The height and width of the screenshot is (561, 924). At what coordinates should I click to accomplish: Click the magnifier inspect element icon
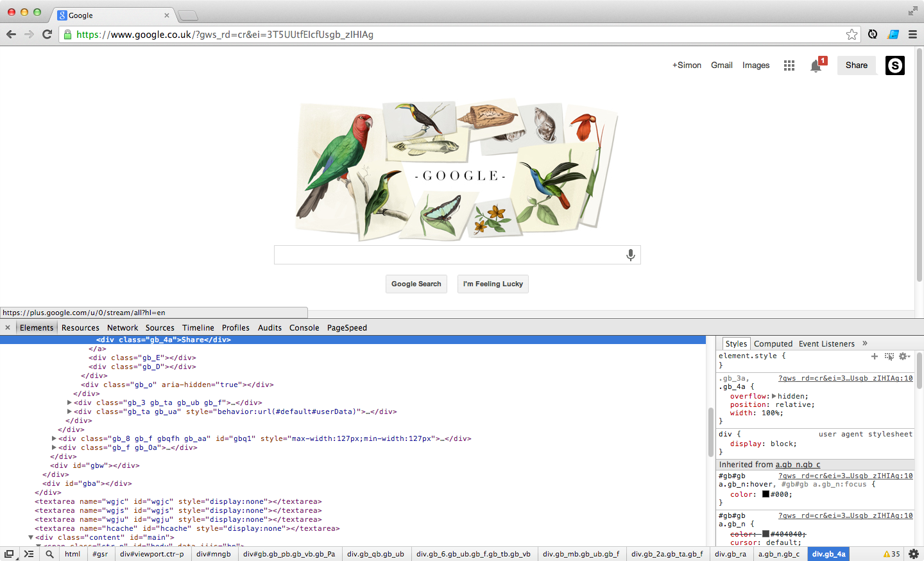coord(49,554)
